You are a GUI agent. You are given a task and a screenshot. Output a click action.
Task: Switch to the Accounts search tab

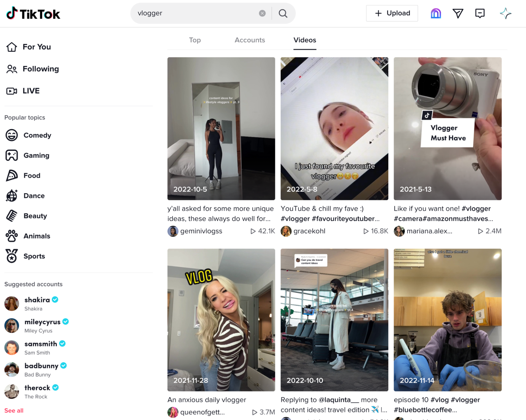(x=250, y=40)
